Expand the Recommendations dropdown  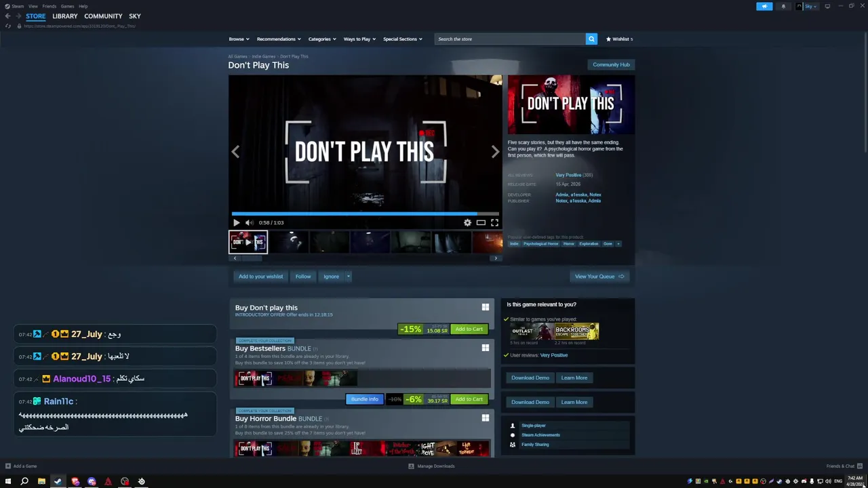279,39
